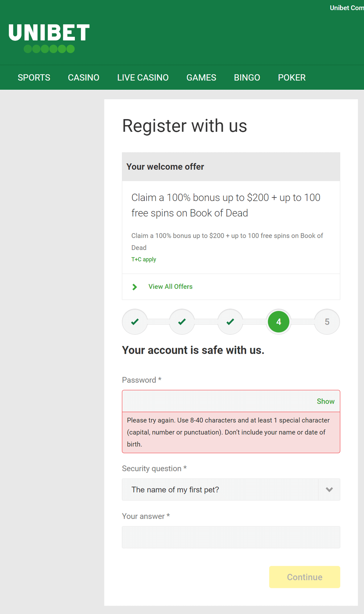Open the Sports menu
The image size is (364, 614).
(x=34, y=77)
